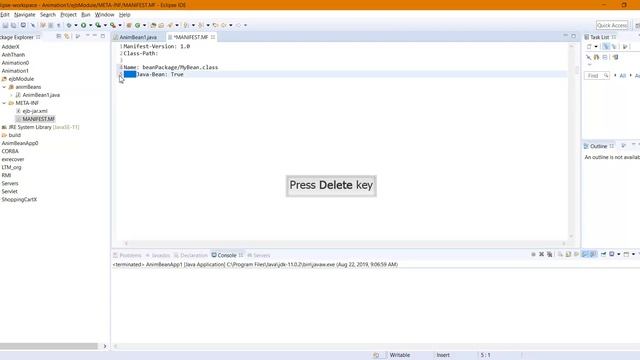The image size is (640, 360).
Task: Switch to the AnimBean1.java editor tab
Action: coord(138,37)
